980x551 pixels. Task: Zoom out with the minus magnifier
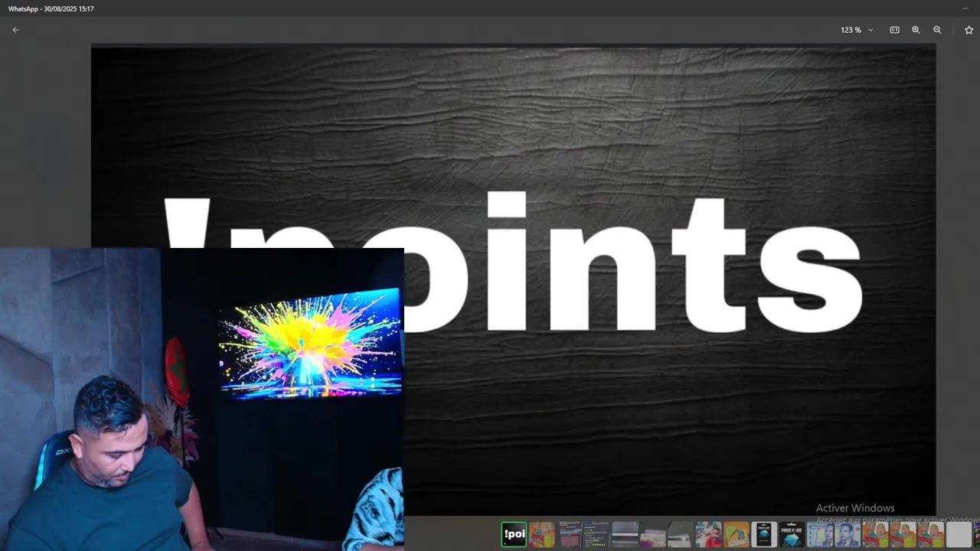[x=937, y=30]
